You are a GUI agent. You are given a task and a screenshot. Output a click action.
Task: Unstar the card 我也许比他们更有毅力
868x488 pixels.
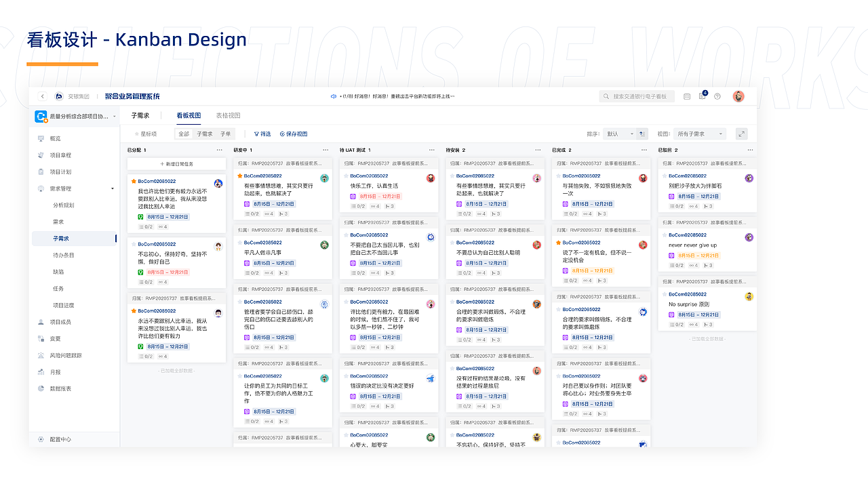[134, 182]
